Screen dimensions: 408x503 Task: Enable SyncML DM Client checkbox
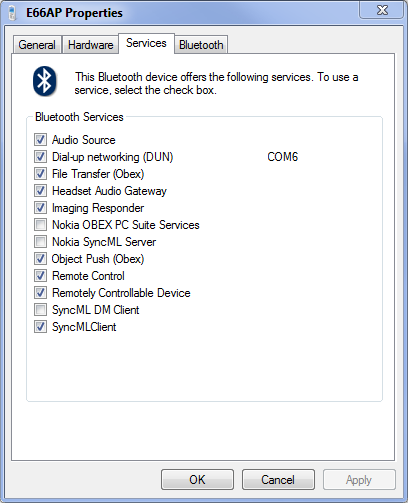pyautogui.click(x=40, y=310)
